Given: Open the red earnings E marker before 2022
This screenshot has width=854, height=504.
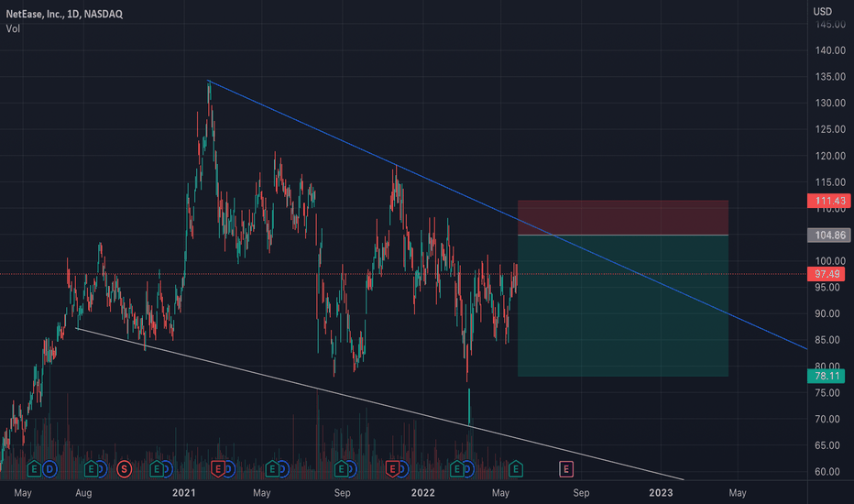Looking at the screenshot, I should (x=392, y=468).
